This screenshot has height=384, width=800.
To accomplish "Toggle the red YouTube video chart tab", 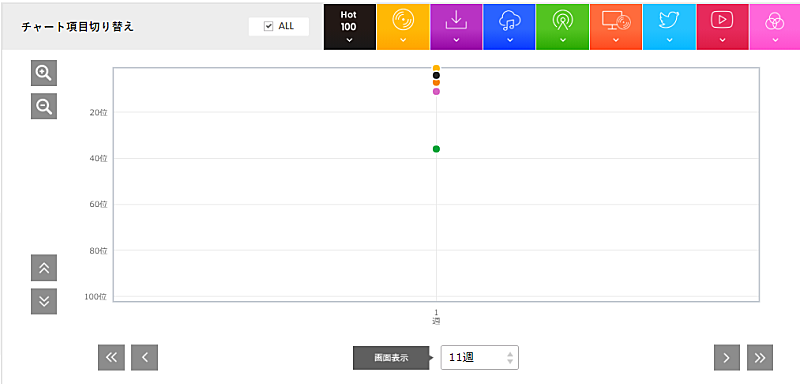I will point(722,27).
